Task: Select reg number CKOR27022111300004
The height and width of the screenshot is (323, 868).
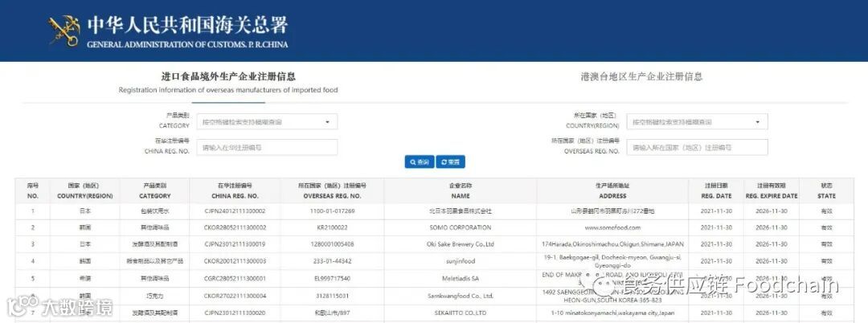Action: tap(235, 296)
